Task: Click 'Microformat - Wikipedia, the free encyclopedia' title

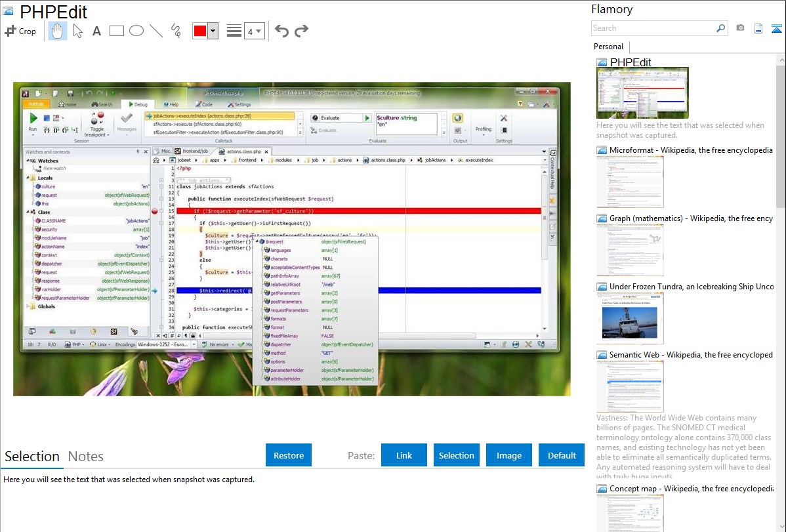Action: tap(691, 150)
